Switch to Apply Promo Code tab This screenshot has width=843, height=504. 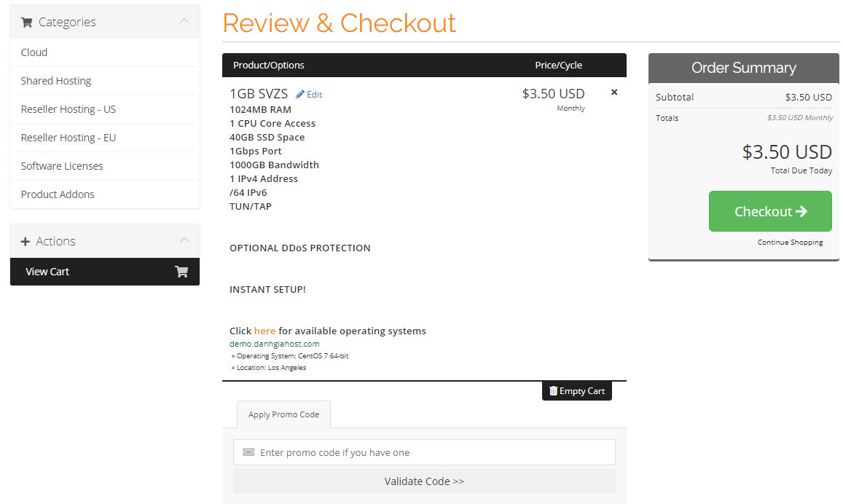[x=283, y=414]
